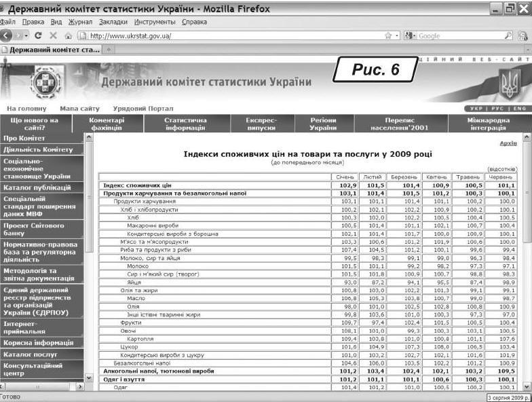
Task: Go to the browser home page icon
Action: click(68, 35)
